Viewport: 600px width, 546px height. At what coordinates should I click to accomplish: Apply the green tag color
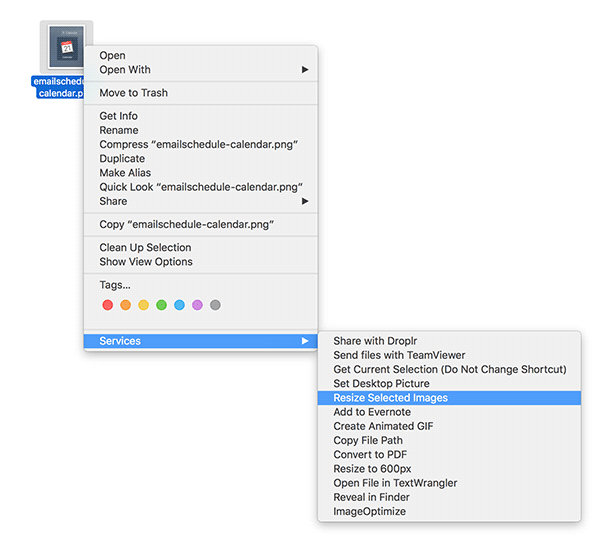(x=161, y=305)
